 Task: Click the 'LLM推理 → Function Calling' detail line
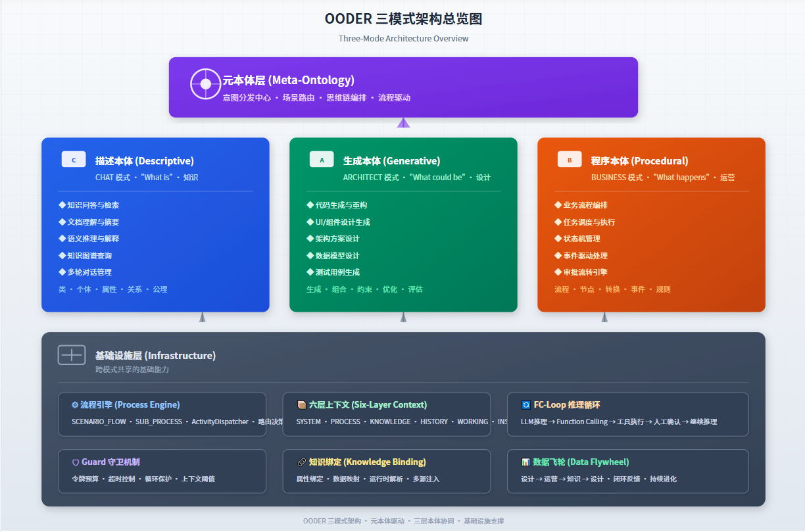coord(619,422)
